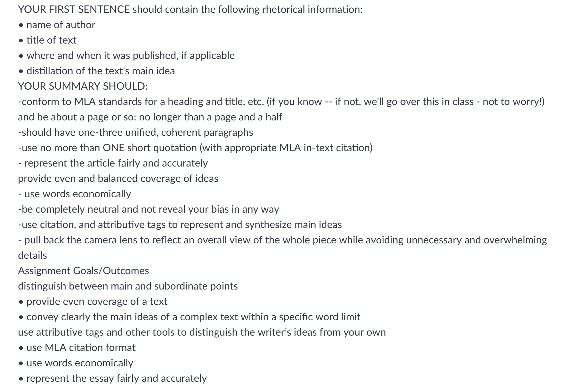This screenshot has height=392, width=568.
Task: Click the 'use MLA citation format' bullet
Action: pos(77,347)
